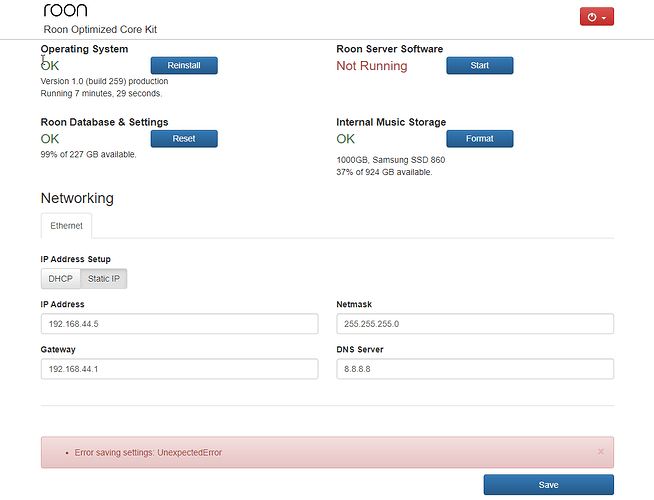Format the Internal Music Storage
654x500 pixels.
coord(480,138)
